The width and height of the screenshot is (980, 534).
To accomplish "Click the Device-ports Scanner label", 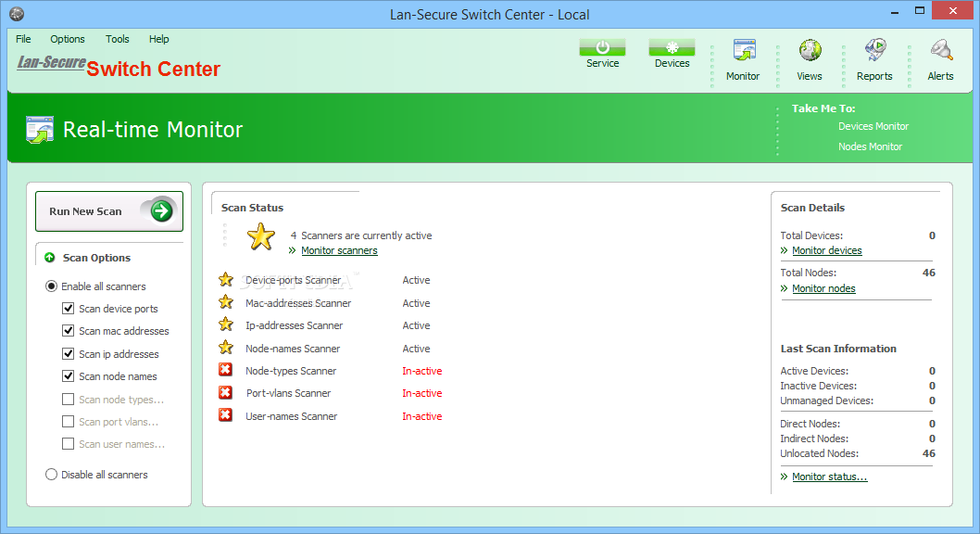I will [x=293, y=280].
